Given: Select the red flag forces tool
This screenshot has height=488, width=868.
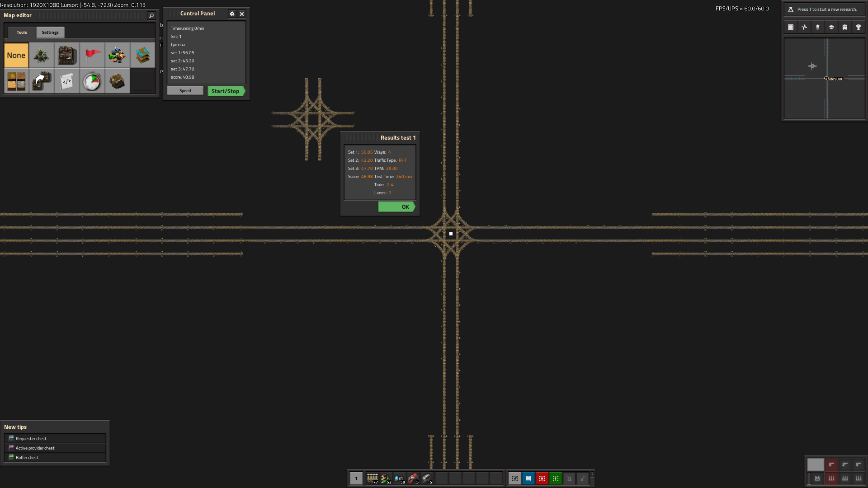Looking at the screenshot, I should pos(92,55).
